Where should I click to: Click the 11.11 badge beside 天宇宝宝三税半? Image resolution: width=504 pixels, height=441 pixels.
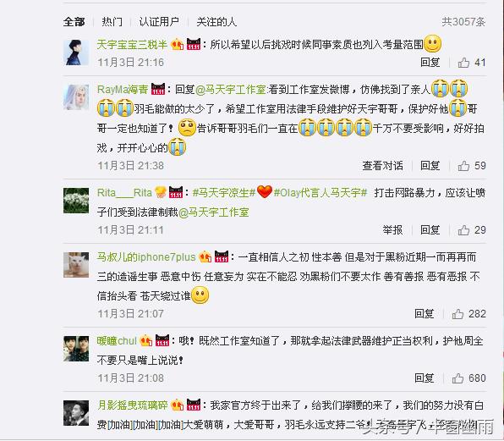[194, 44]
